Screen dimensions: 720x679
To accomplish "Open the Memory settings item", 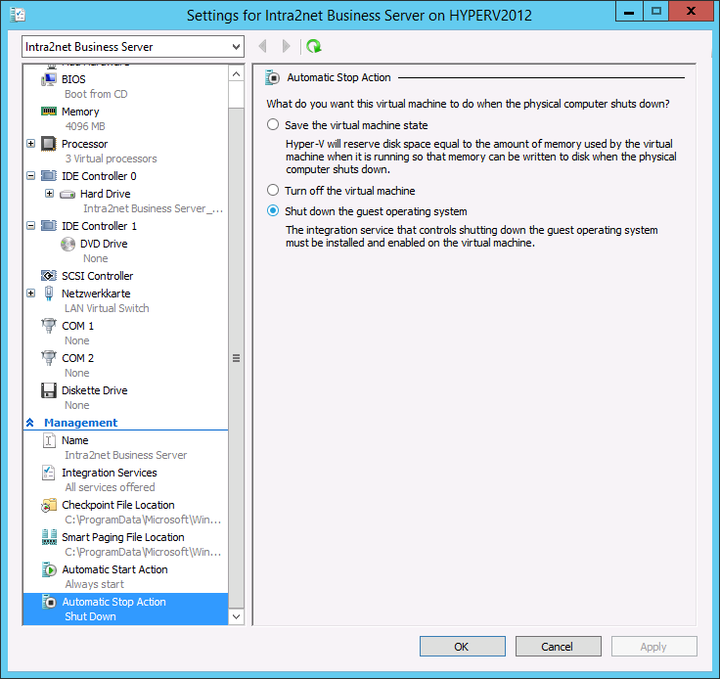I will pyautogui.click(x=80, y=112).
